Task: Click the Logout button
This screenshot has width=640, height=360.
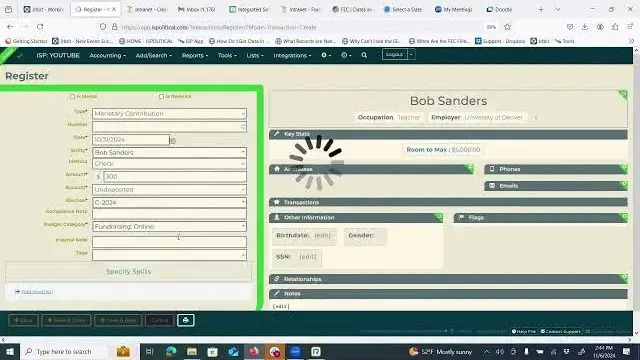Action: pyautogui.click(x=395, y=54)
